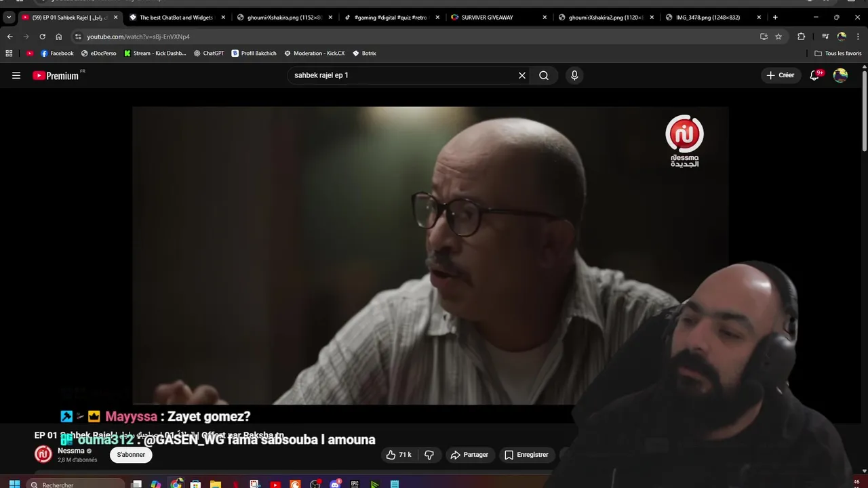The height and width of the screenshot is (488, 868).
Task: Open Chrome media controls icon
Action: [825, 37]
